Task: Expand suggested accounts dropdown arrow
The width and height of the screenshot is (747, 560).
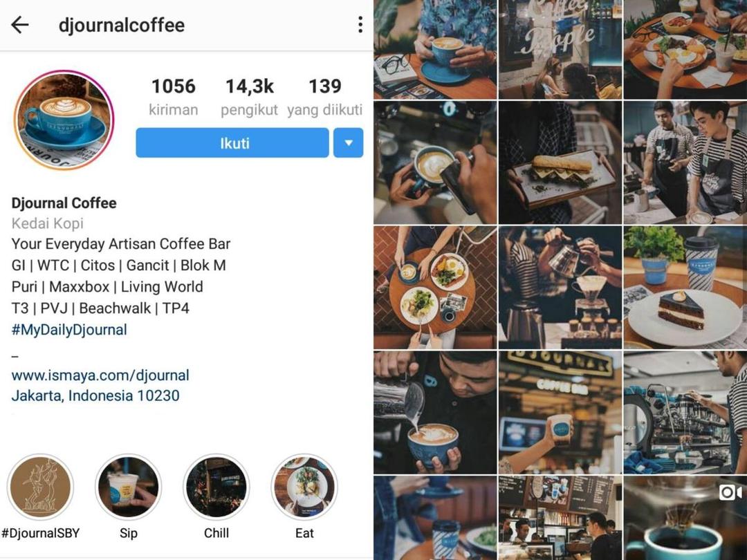Action: pos(348,143)
